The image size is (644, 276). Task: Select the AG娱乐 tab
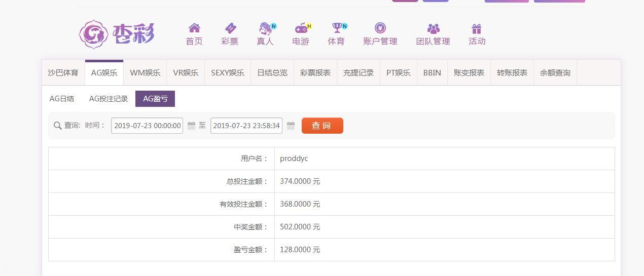click(x=104, y=72)
